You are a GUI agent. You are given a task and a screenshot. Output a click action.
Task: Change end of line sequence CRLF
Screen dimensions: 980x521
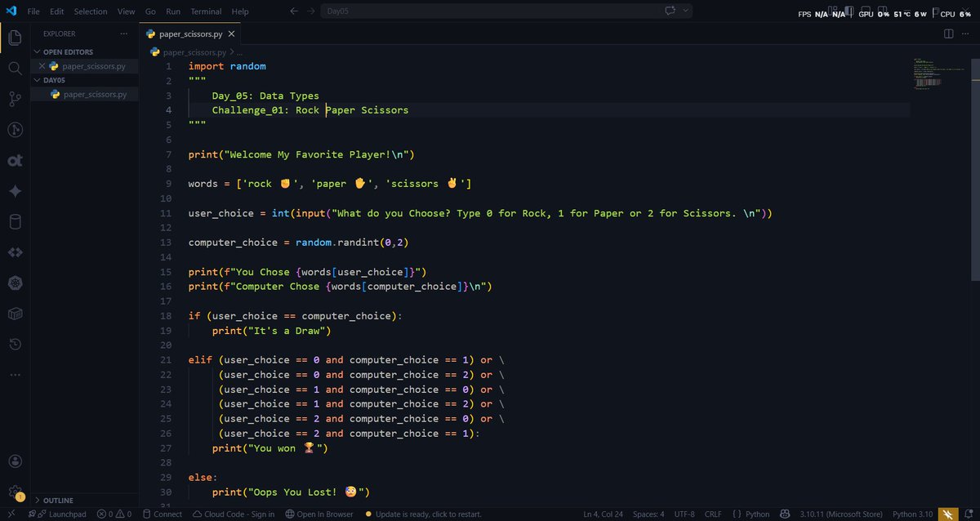pos(713,514)
